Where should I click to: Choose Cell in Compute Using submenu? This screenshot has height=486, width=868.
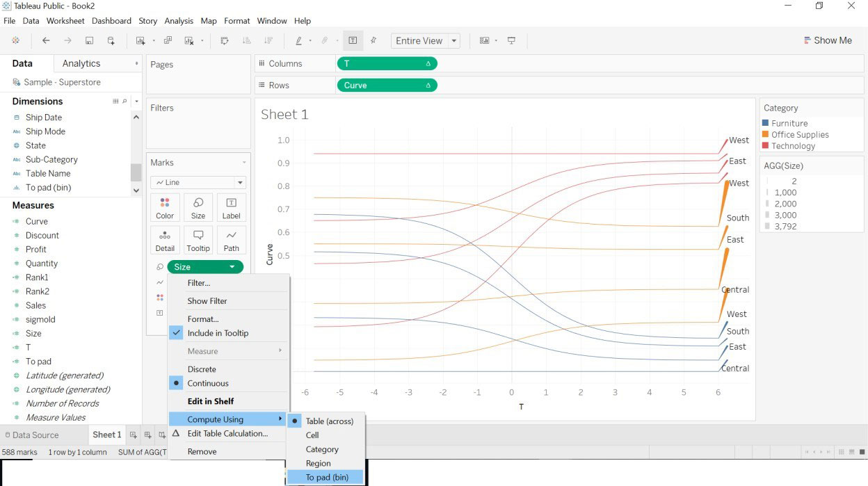312,435
